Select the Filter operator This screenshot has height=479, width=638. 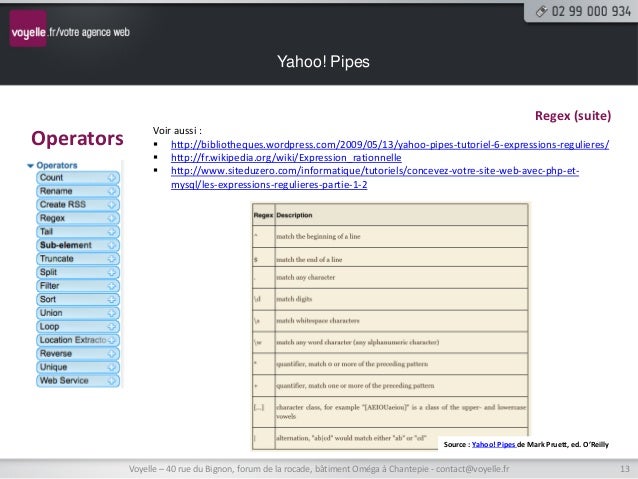78,286
